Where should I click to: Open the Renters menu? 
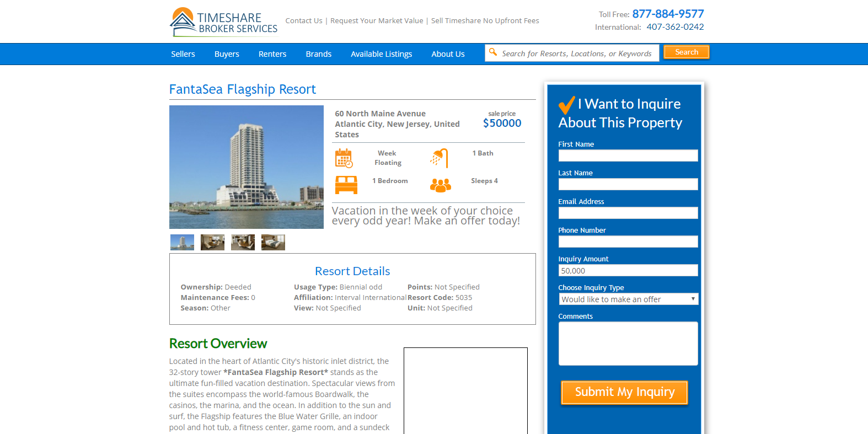tap(272, 54)
